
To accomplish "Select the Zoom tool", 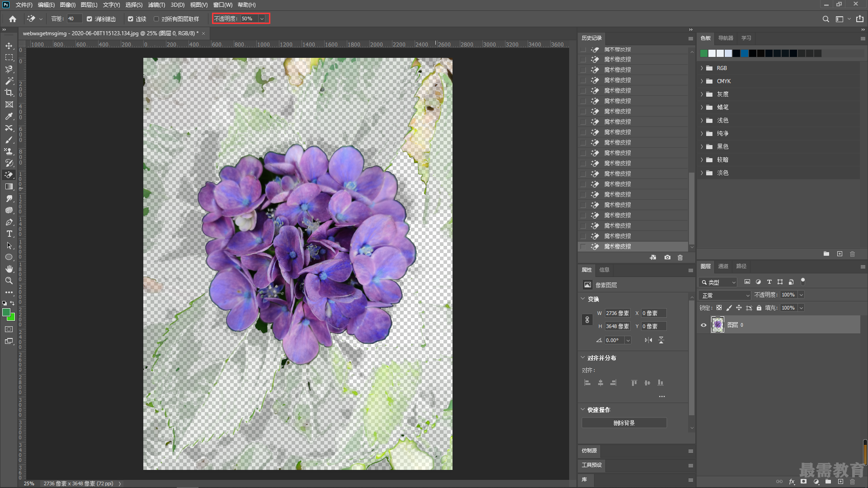I will click(x=9, y=281).
